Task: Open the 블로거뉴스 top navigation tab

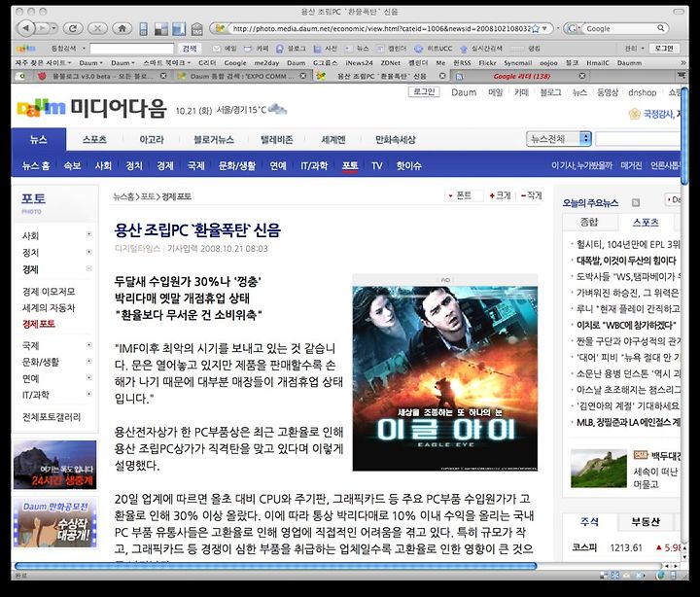Action: pyautogui.click(x=214, y=140)
